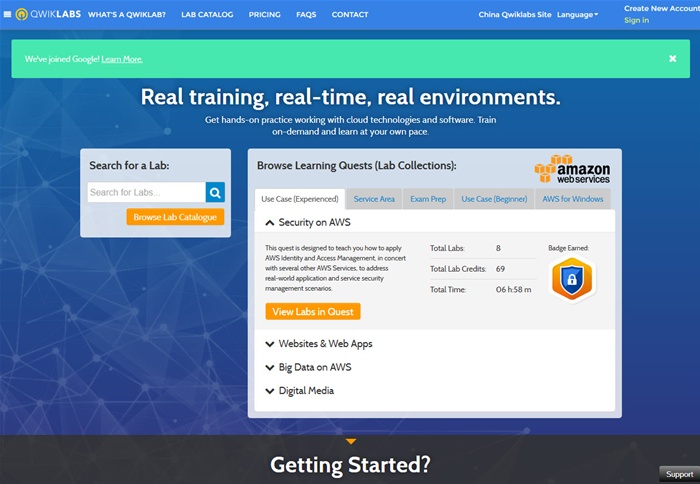700x484 pixels.
Task: Switch to the Use Case (Beginner) tab
Action: [494, 199]
